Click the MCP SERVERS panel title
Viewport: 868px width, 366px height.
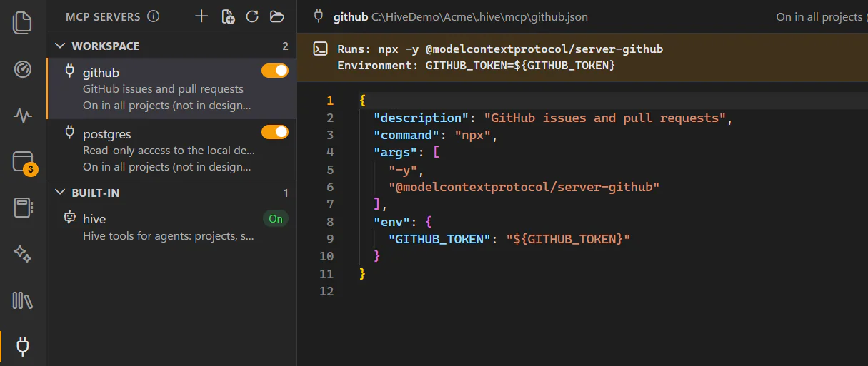[x=104, y=16]
